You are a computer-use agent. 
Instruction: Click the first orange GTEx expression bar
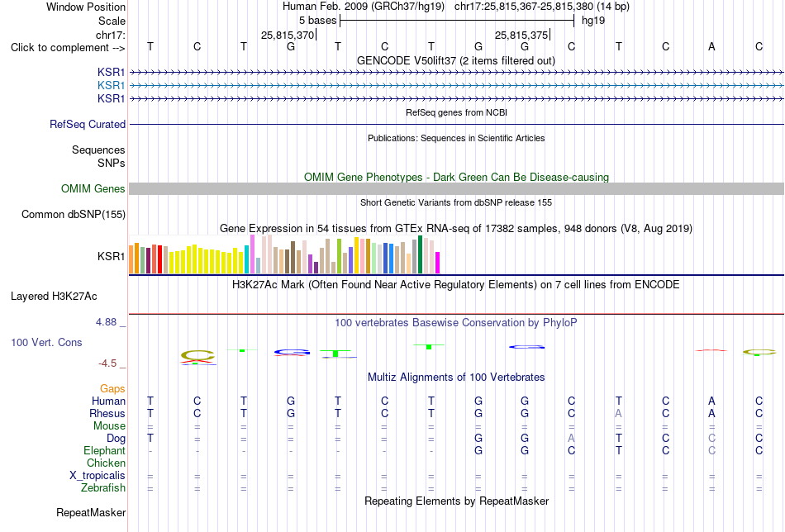(131, 259)
